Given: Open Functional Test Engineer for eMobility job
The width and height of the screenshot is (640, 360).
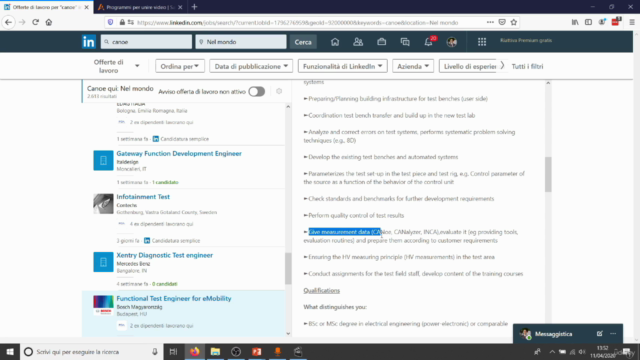Looking at the screenshot, I should coord(174,298).
